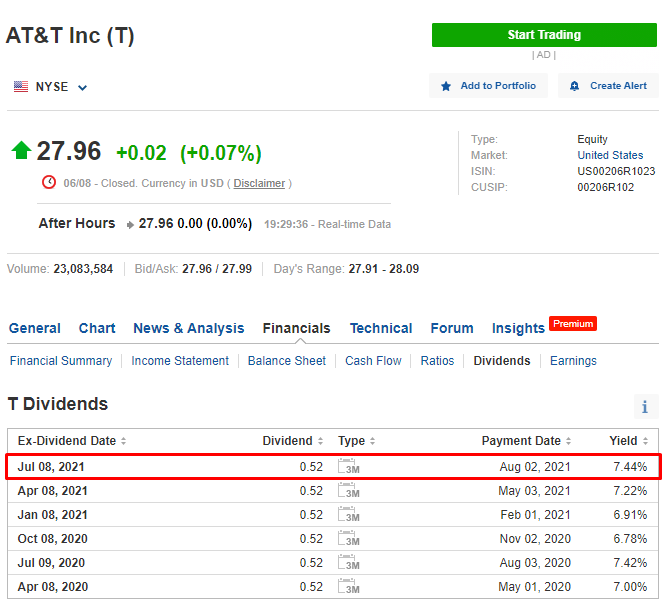The image size is (665, 611).
Task: Click the 3M type icon for Oct 08, 2020
Action: 349,538
